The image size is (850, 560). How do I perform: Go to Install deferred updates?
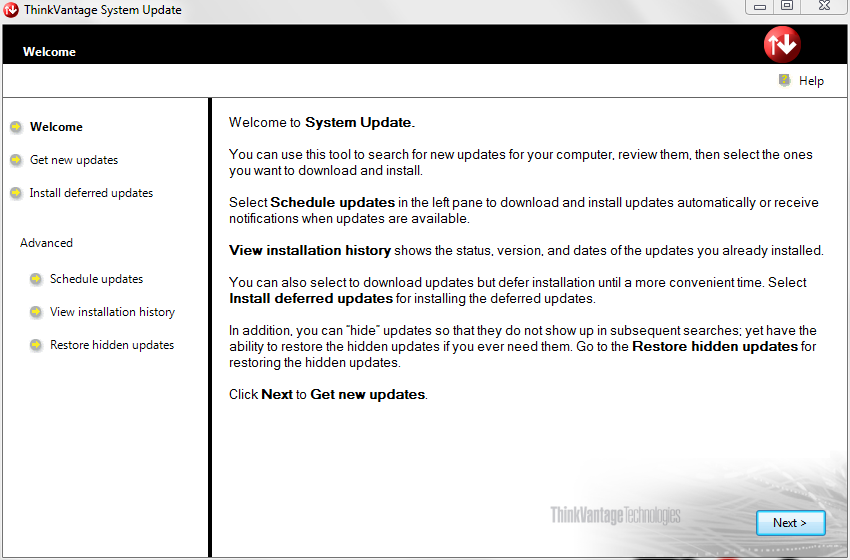(x=91, y=193)
